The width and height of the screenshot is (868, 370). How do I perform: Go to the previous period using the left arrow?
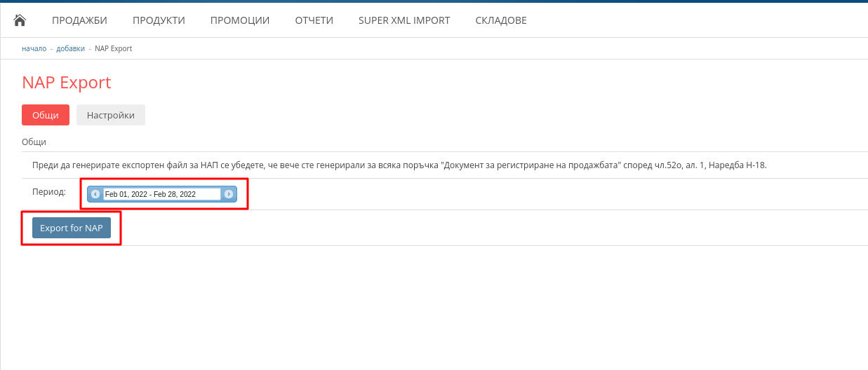pyautogui.click(x=95, y=194)
